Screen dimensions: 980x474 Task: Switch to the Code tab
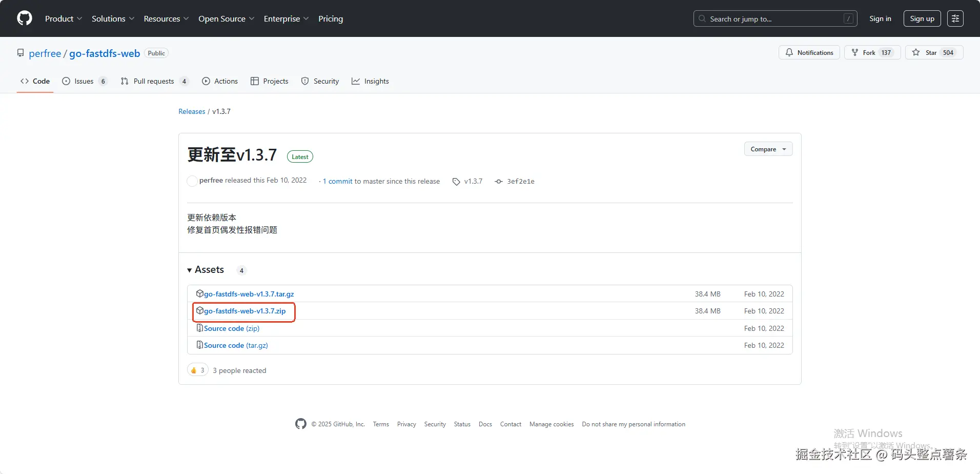click(35, 81)
